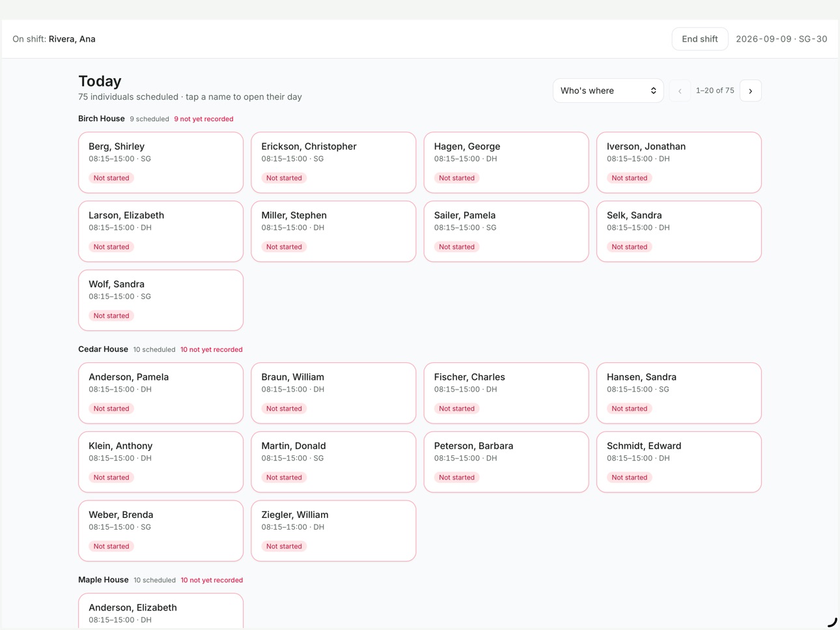Click Birch House '9 scheduled' count
840x630 pixels.
pos(149,119)
